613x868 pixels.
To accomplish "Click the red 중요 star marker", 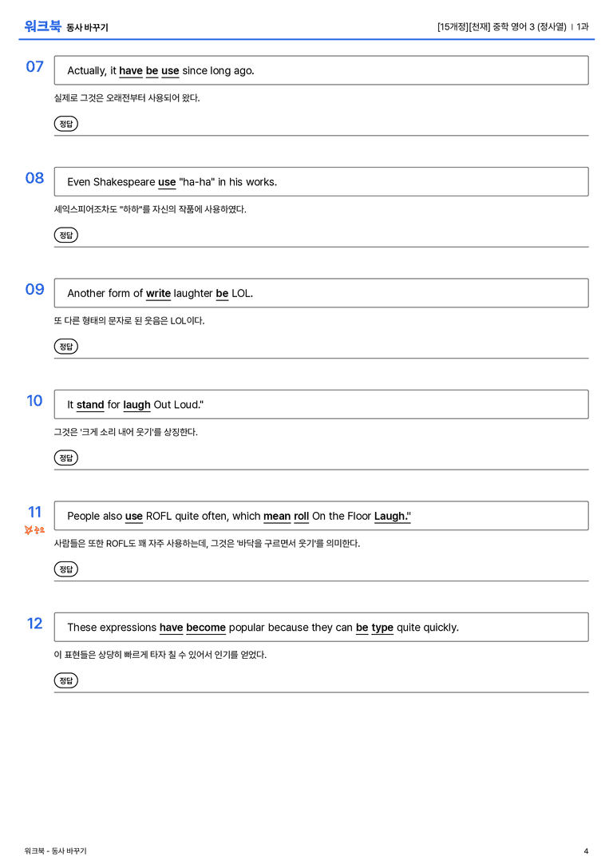I will 34,530.
